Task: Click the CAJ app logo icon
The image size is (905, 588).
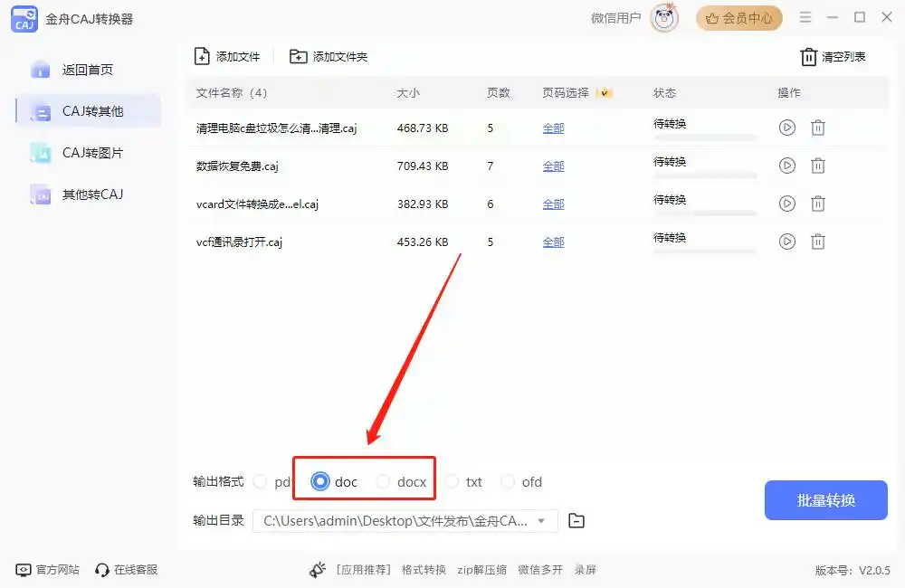Action: tap(24, 19)
